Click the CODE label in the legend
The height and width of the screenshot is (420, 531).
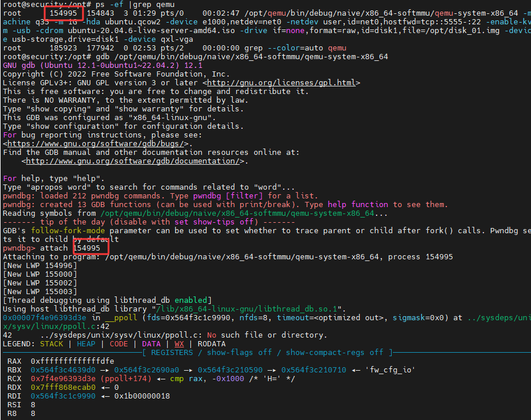pos(118,343)
